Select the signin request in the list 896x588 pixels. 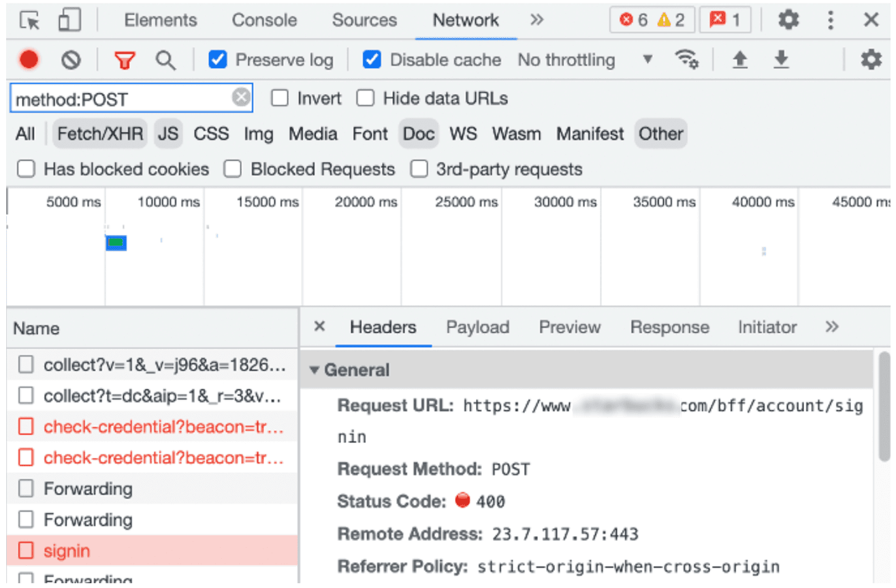click(68, 551)
